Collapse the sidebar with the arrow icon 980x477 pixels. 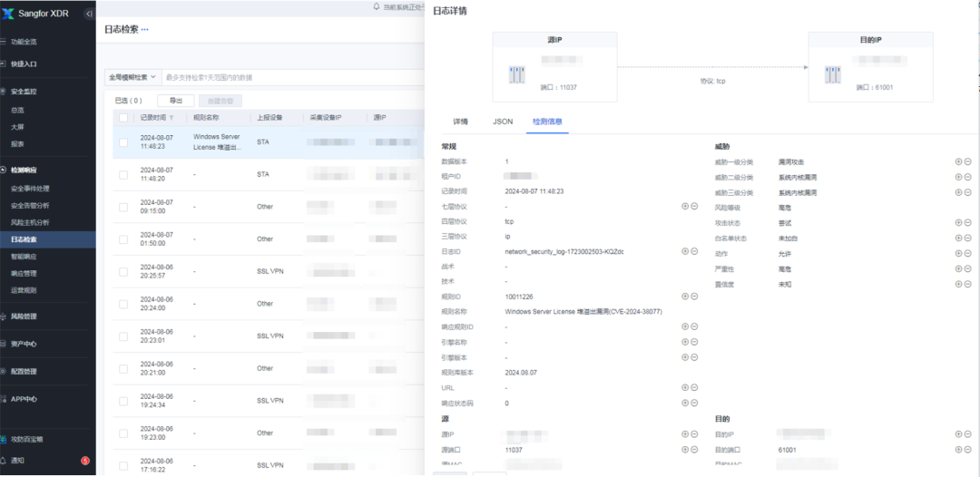(89, 14)
